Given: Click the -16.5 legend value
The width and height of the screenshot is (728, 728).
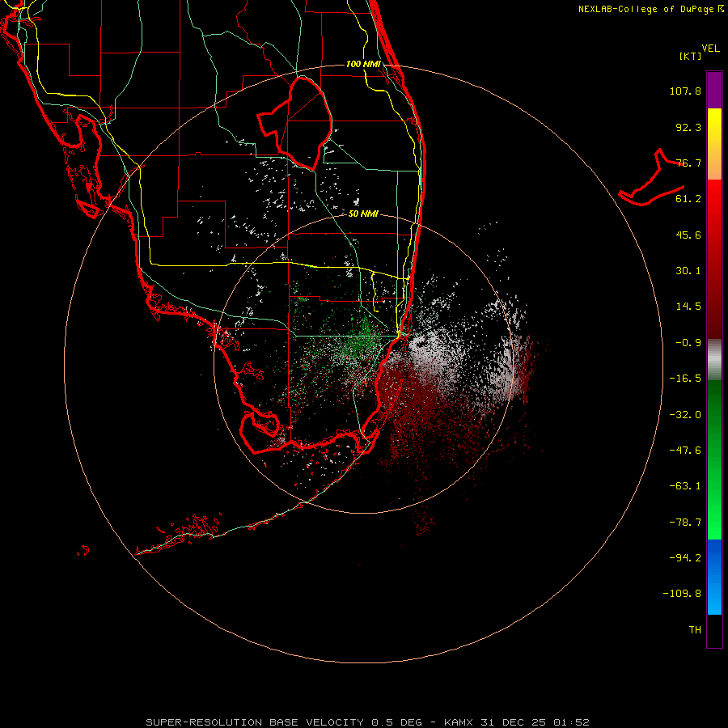Looking at the screenshot, I should point(685,379).
